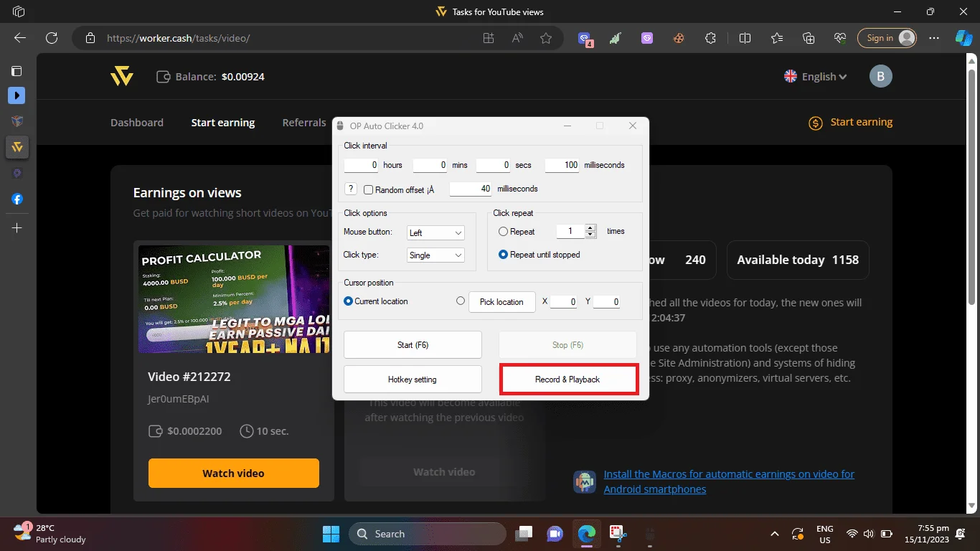The width and height of the screenshot is (980, 551).
Task: Open the Click type dropdown
Action: tap(435, 255)
